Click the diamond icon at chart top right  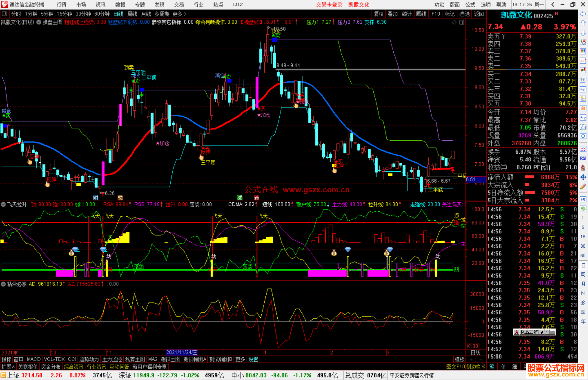pyautogui.click(x=454, y=22)
